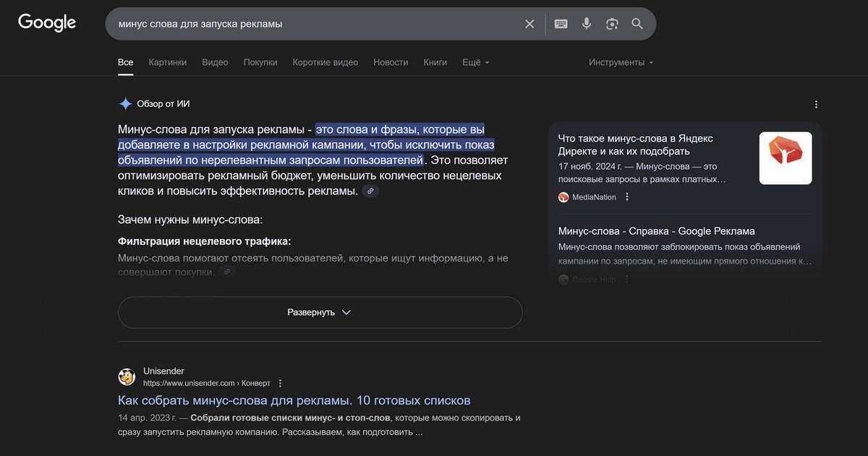
Task: Open Google Реклама help article on minus-words
Action: 656,231
